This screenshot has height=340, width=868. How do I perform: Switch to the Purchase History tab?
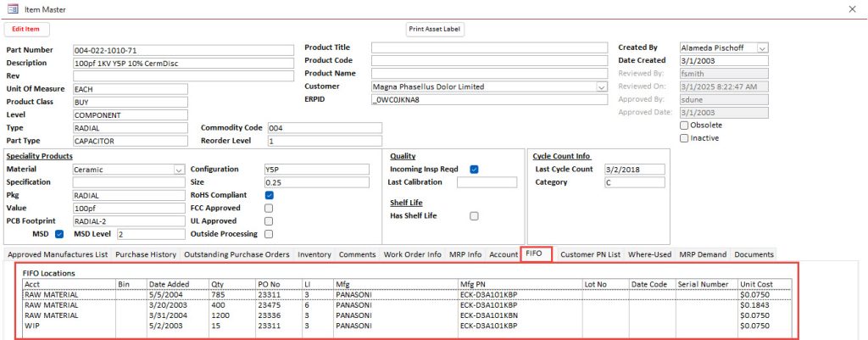click(146, 254)
